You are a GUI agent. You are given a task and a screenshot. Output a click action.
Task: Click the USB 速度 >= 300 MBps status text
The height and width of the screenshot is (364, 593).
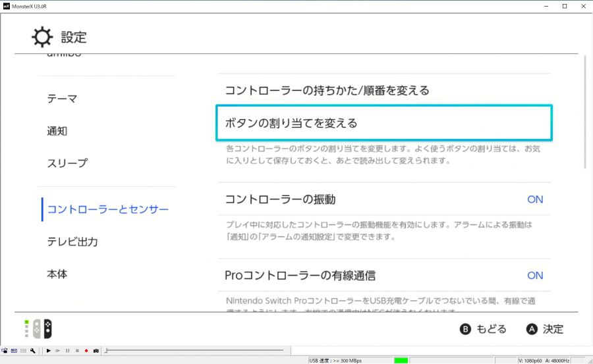coord(335,361)
